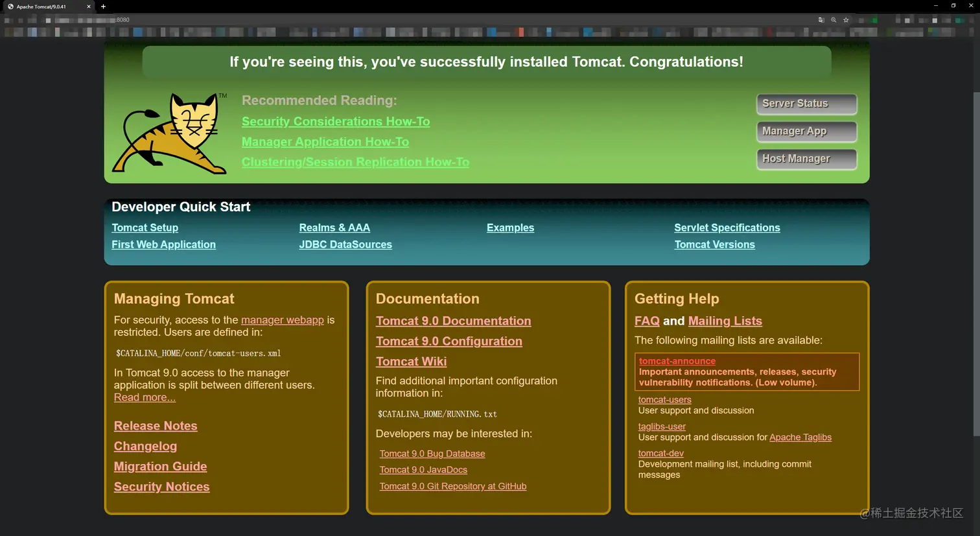Click the $CATALINA_HOME/conf/tomcat-users.xml path text

click(198, 353)
